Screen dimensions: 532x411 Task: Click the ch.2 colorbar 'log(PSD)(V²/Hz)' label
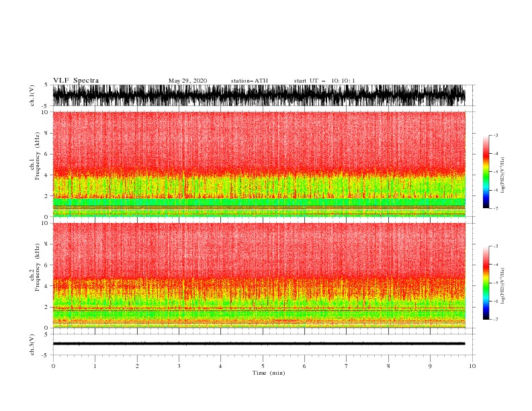pos(502,286)
